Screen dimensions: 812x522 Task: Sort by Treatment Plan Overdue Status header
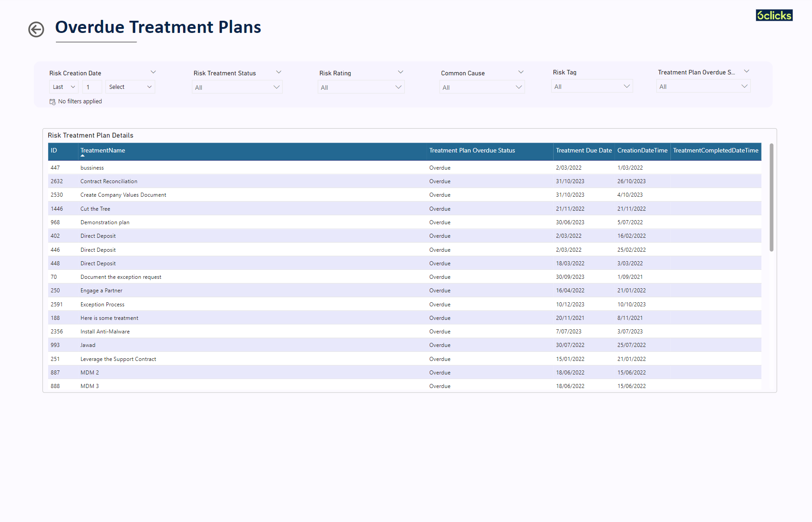(x=472, y=151)
